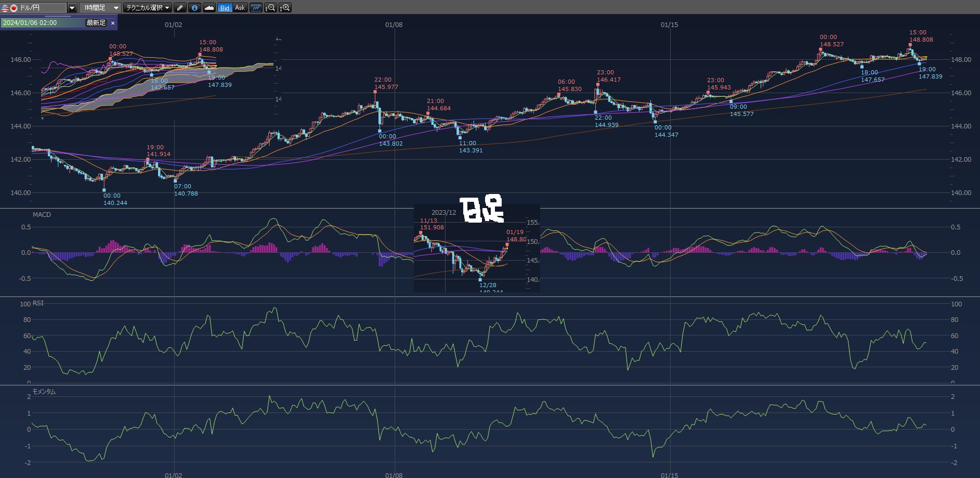Select the area chart type icon

(x=209, y=8)
